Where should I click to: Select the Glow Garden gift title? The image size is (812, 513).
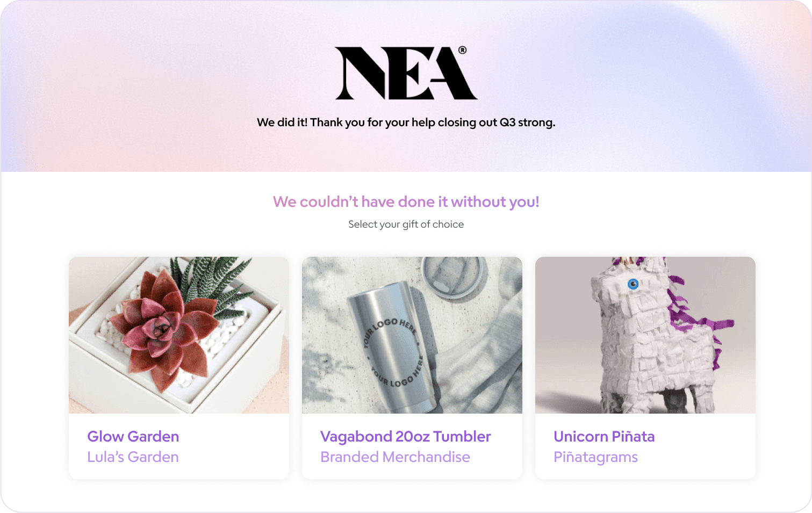[133, 436]
